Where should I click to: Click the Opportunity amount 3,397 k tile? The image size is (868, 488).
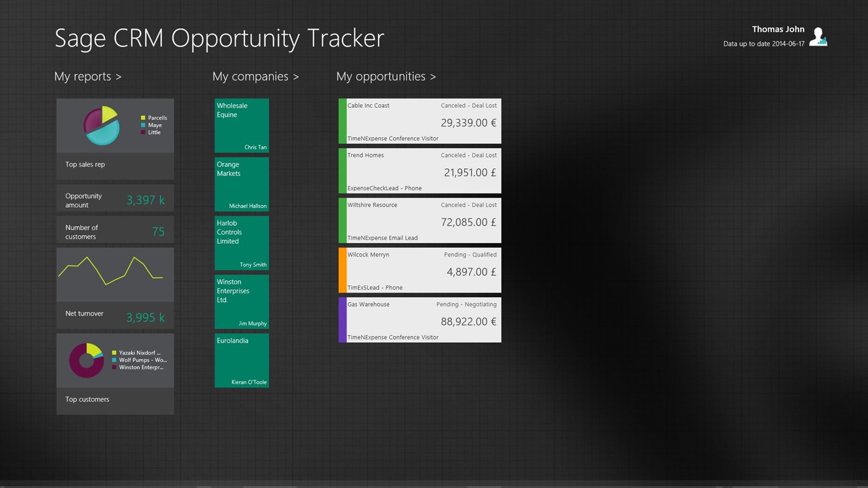point(115,198)
